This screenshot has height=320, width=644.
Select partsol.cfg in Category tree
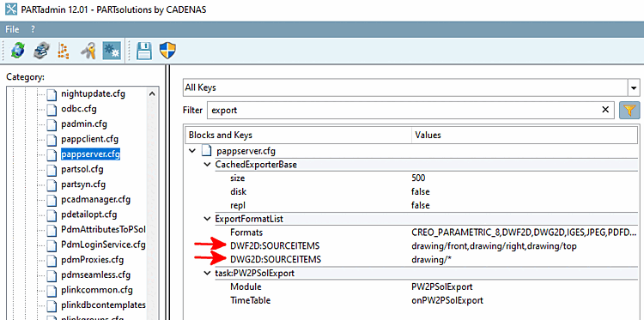click(82, 169)
